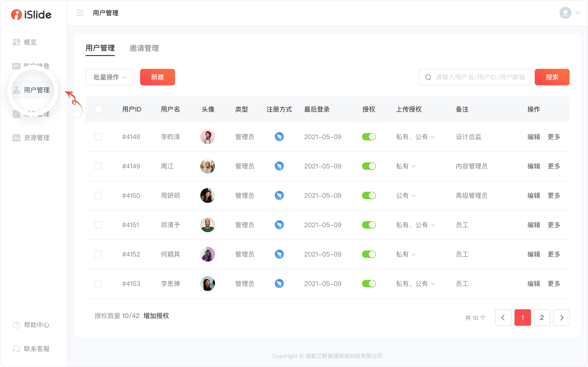Click the 帮助中心 question mark icon

tap(16, 325)
